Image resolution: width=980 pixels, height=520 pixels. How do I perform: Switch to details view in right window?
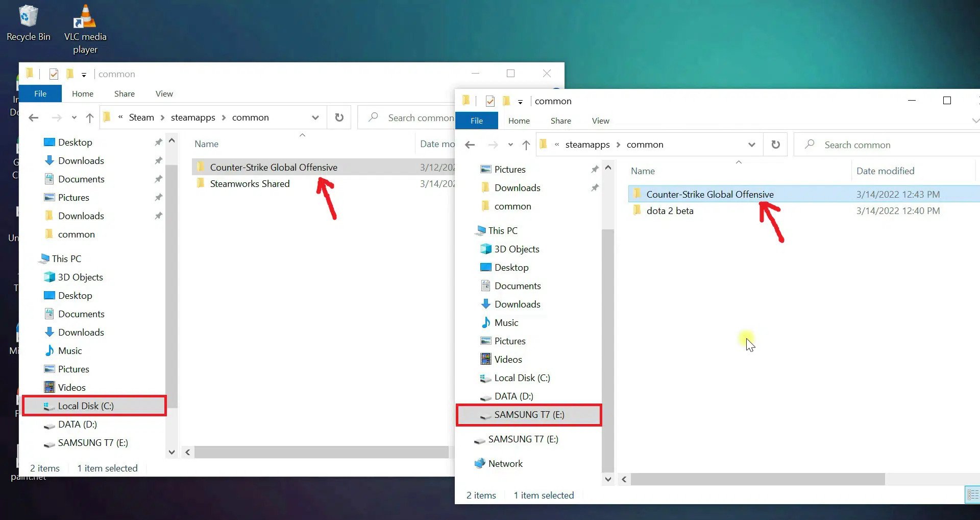[972, 494]
